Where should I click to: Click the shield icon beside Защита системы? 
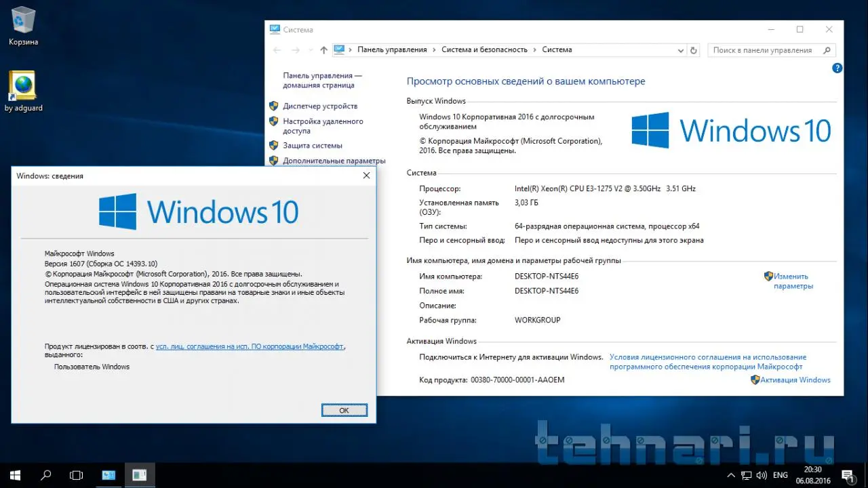point(273,145)
